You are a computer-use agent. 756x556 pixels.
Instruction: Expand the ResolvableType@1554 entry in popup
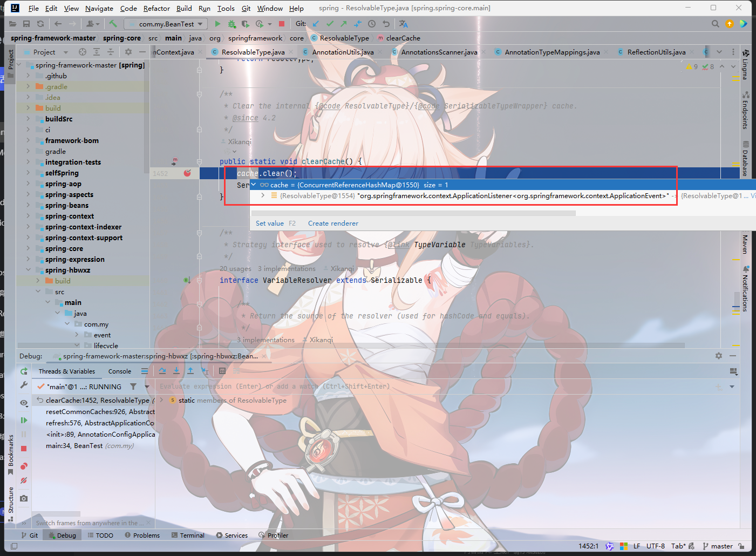pos(263,195)
